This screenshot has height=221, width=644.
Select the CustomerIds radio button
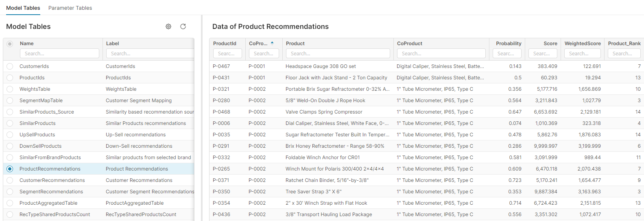click(10, 66)
